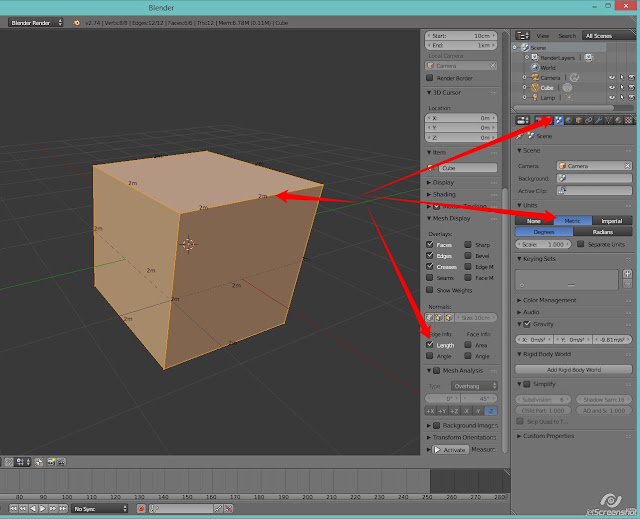Viewport: 640px width, 519px height.
Task: Jump to the first frame
Action: pyautogui.click(x=13, y=508)
